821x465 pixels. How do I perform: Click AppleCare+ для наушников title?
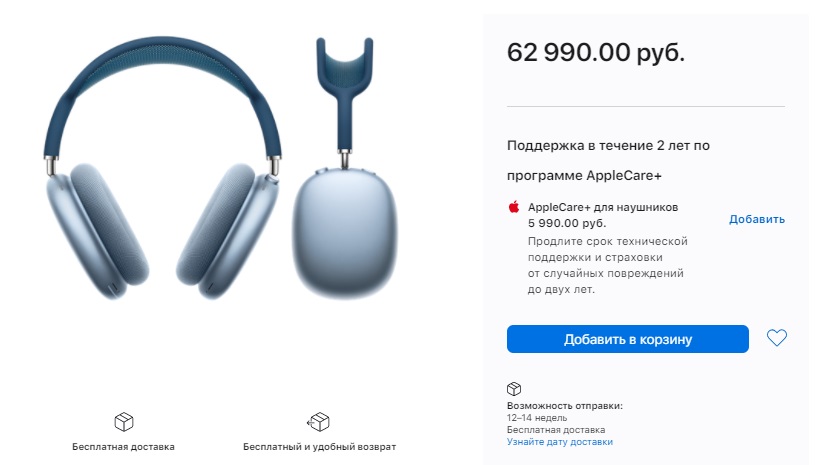coord(603,207)
